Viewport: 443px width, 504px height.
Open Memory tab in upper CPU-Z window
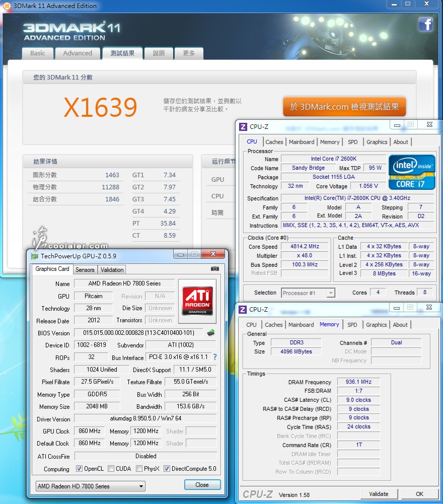click(x=330, y=142)
